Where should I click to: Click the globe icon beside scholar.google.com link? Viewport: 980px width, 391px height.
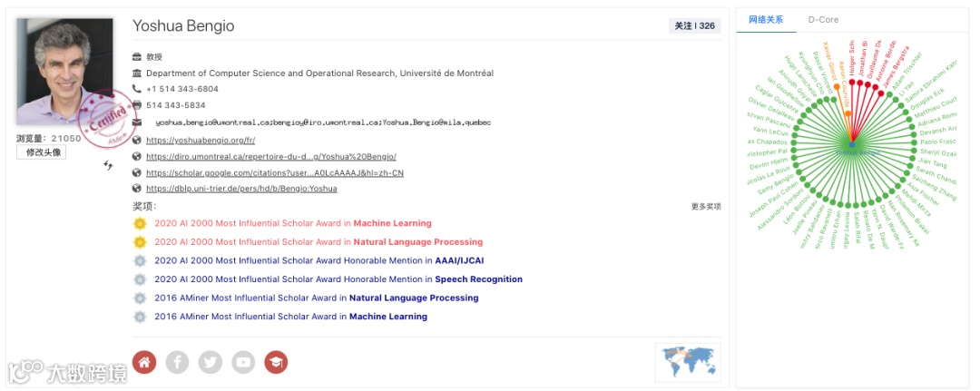click(137, 173)
